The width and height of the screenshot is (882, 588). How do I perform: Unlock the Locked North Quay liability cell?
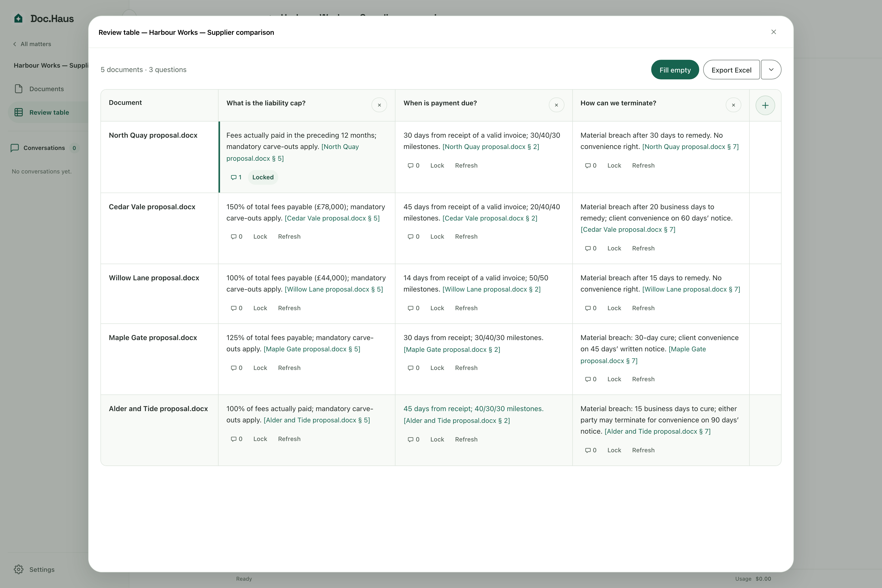click(x=263, y=177)
